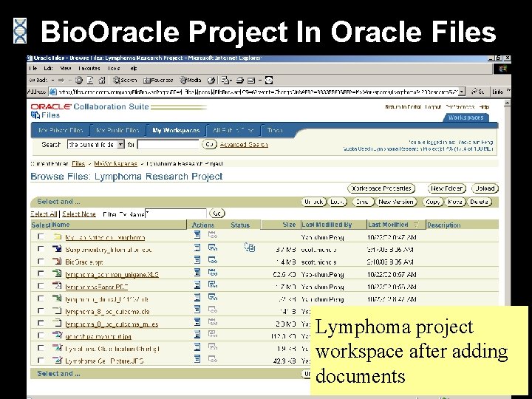Switch to My Private Files tab
The width and height of the screenshot is (532, 399).
click(x=61, y=130)
